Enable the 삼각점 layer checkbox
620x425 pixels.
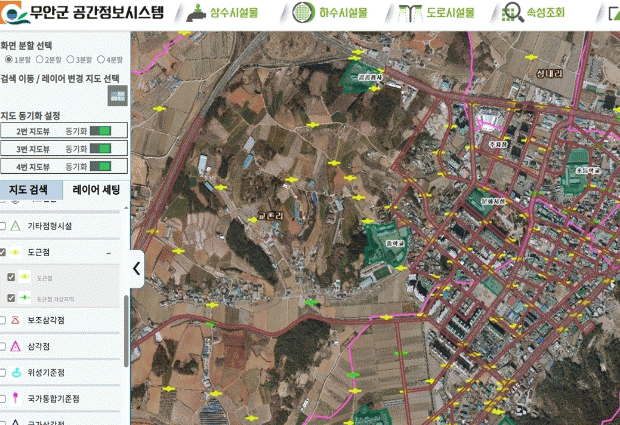click(x=3, y=346)
